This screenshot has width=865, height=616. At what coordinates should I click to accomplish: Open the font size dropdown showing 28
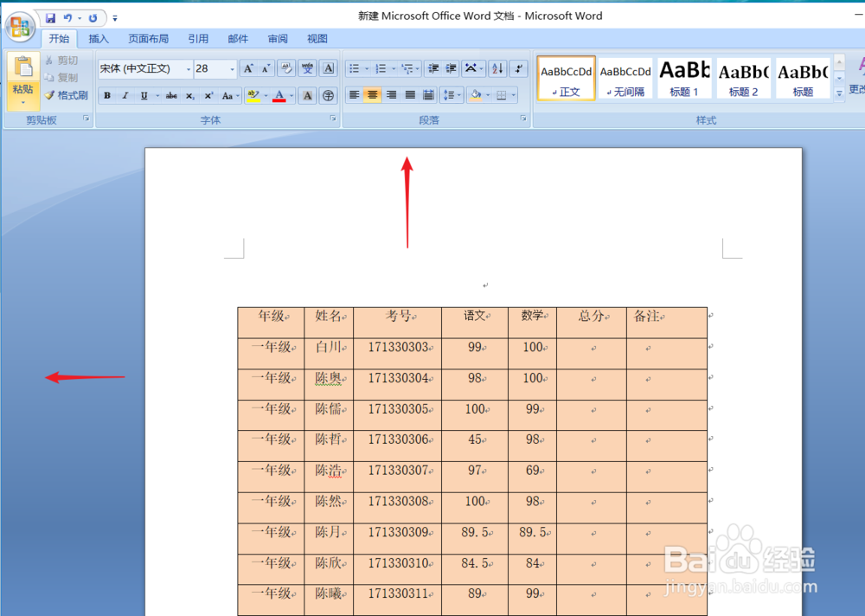pyautogui.click(x=232, y=69)
